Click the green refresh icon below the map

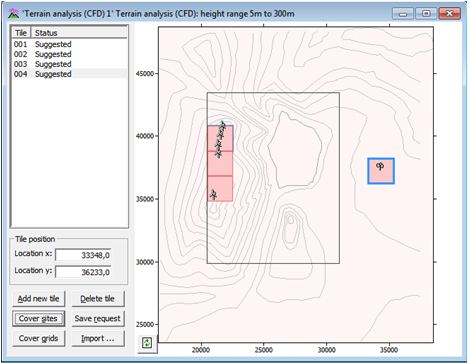pos(147,343)
